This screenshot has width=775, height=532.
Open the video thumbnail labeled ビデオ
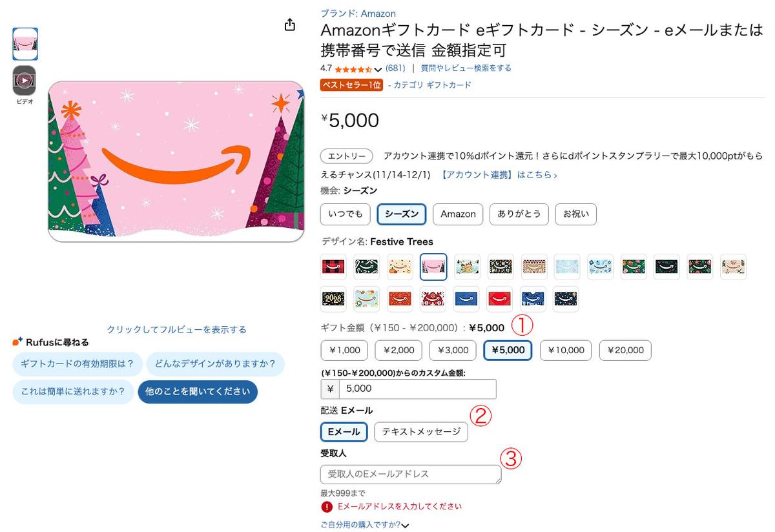coord(25,80)
